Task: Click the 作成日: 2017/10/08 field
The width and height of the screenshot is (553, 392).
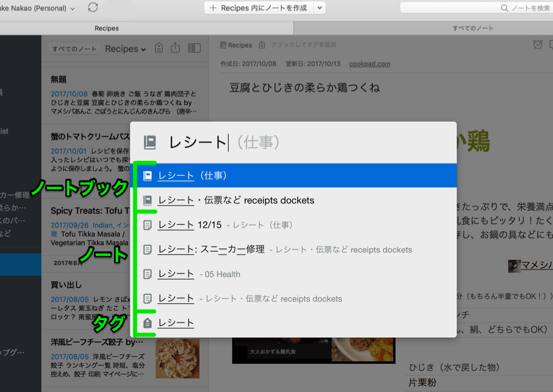Action: click(248, 64)
